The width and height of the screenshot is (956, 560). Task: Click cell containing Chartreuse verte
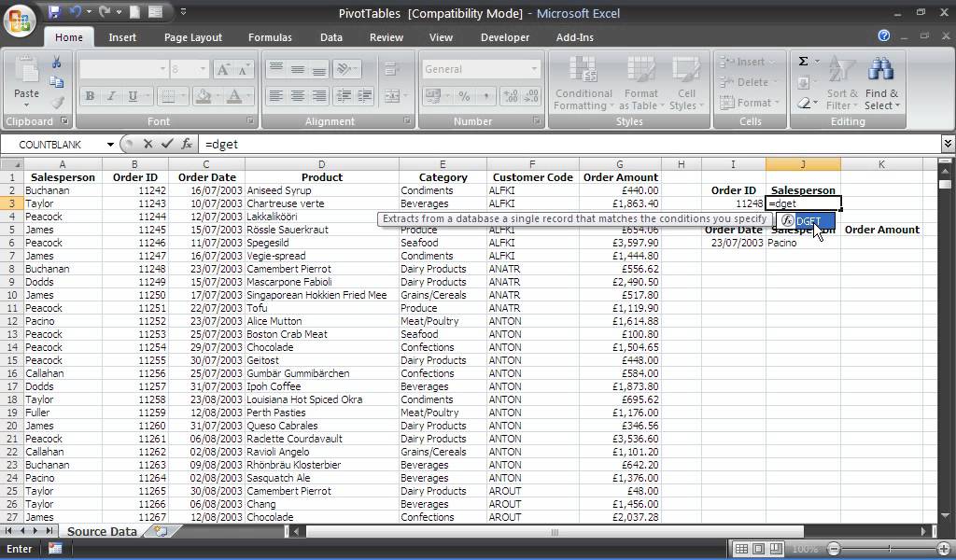coord(321,203)
